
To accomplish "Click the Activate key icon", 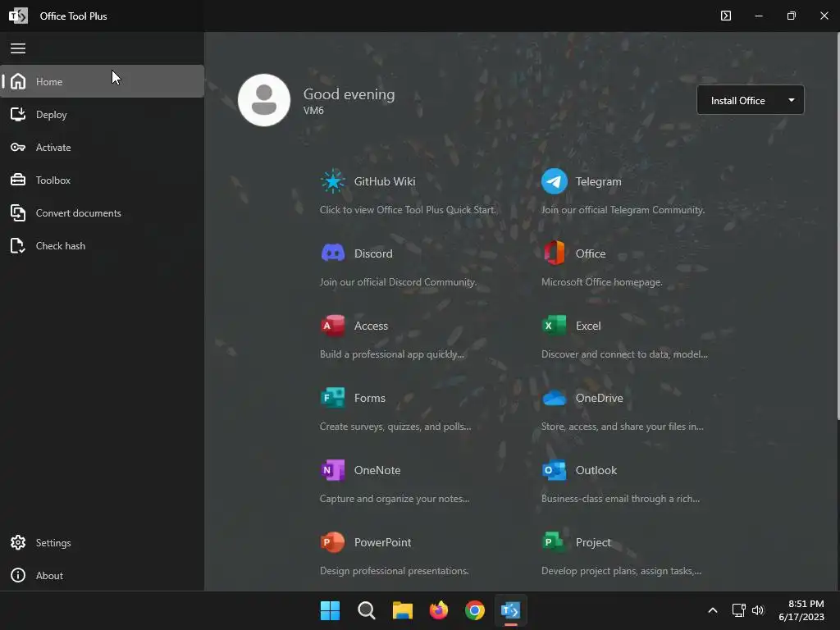I will [x=18, y=148].
